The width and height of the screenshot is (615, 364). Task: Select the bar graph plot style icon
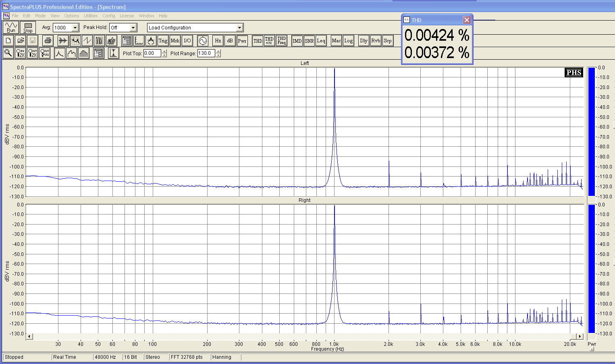click(x=84, y=53)
